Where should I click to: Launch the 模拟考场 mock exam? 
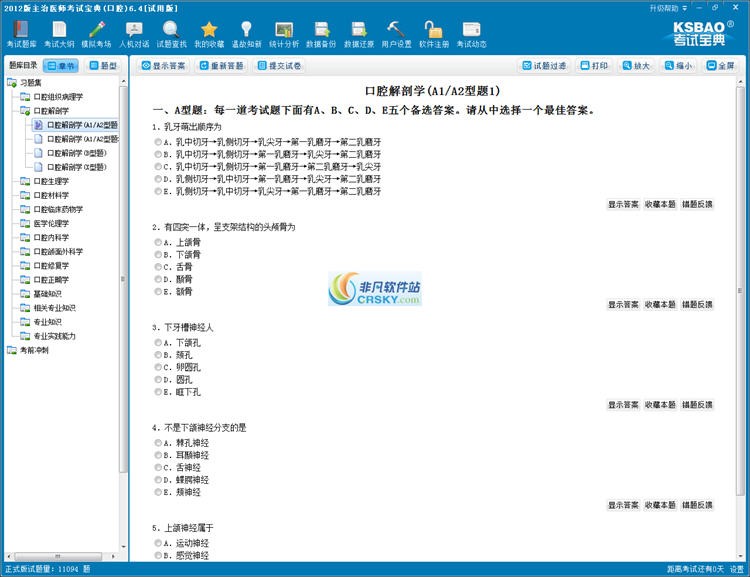pos(97,34)
